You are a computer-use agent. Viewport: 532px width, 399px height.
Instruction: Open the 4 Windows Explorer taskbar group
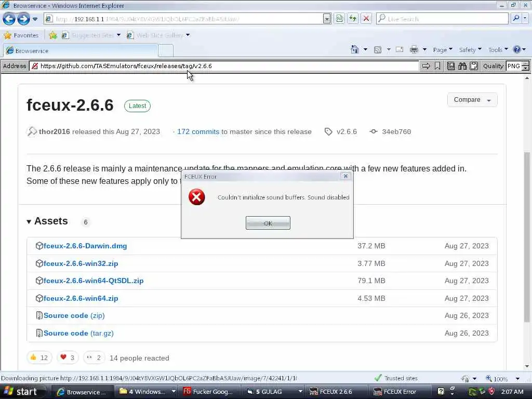pos(147,392)
